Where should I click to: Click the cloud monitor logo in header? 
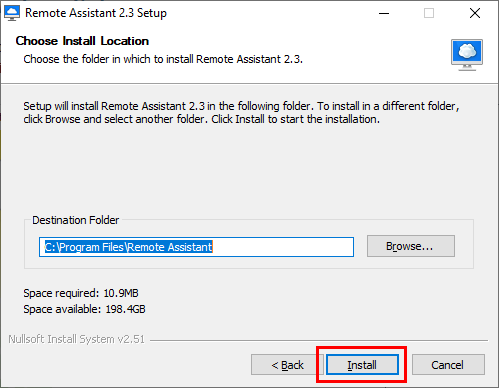pos(467,55)
